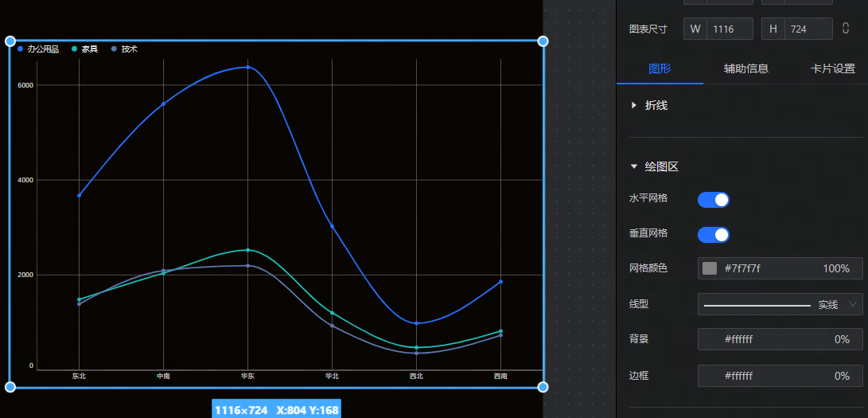Click the bottom-left chart resize handle
Screen dimensions: 868x418
coord(10,387)
